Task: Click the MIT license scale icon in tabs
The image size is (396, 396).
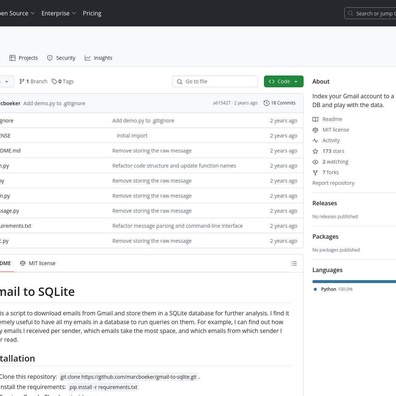Action: [23, 263]
